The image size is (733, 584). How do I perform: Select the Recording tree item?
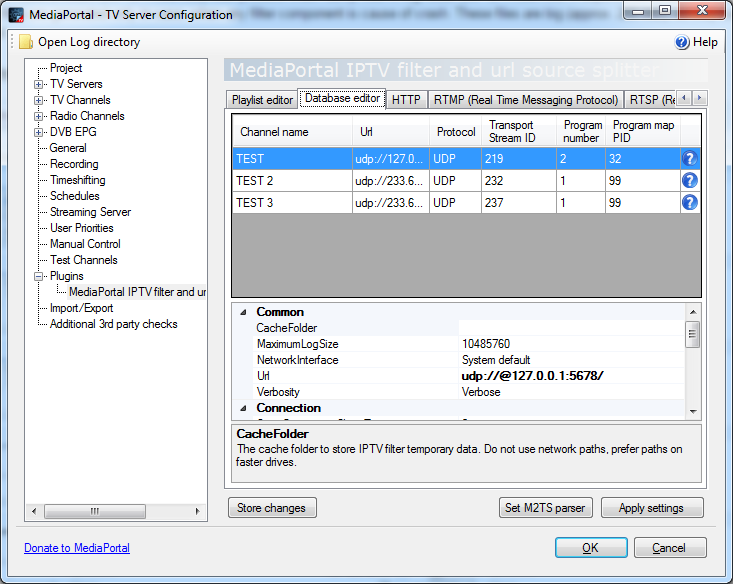[x=74, y=164]
